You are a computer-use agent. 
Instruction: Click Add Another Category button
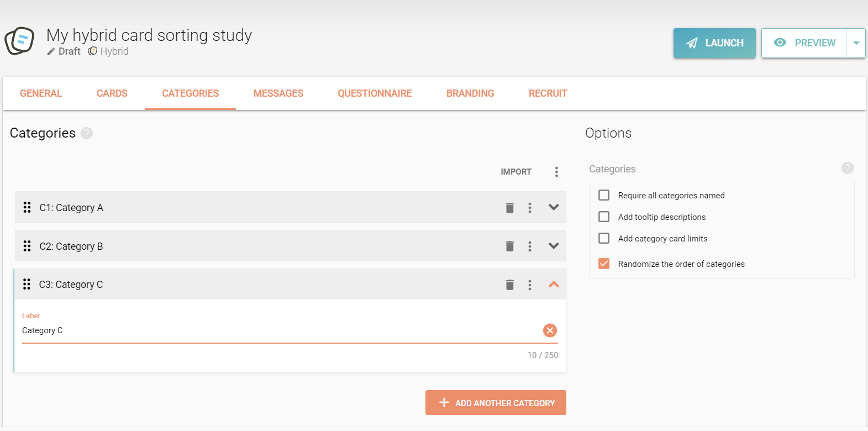[x=496, y=403]
